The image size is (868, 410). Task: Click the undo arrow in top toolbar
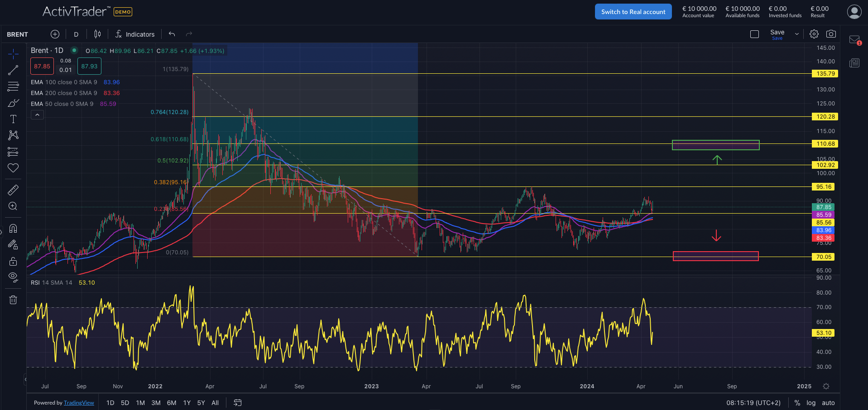pos(172,34)
